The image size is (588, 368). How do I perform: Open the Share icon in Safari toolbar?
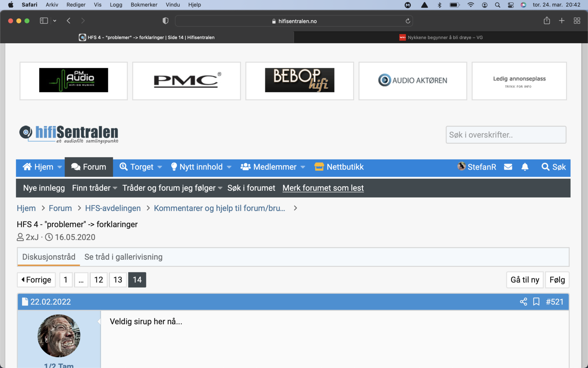pos(547,20)
